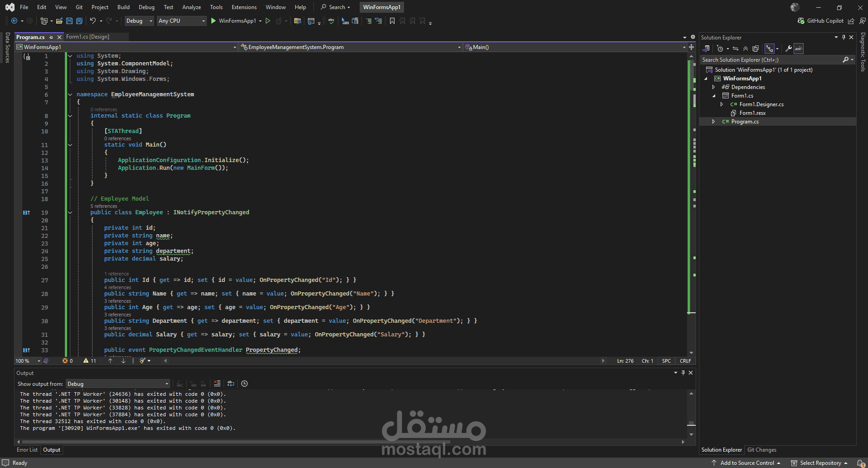Open the Build menu

click(123, 7)
